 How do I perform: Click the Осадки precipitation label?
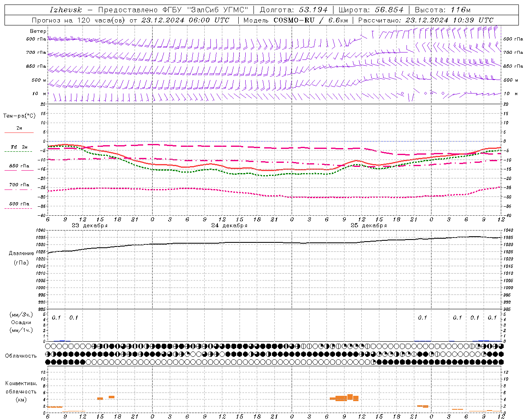click(21, 322)
